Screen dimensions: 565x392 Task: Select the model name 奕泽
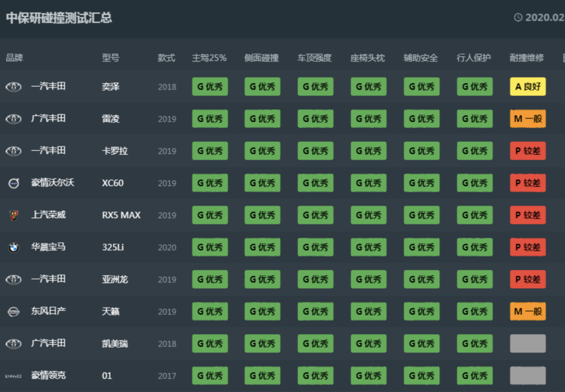pyautogui.click(x=110, y=86)
